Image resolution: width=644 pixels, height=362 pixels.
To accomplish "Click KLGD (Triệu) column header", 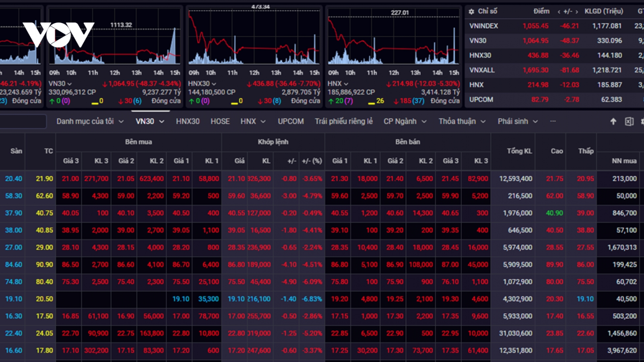I will (x=604, y=11).
